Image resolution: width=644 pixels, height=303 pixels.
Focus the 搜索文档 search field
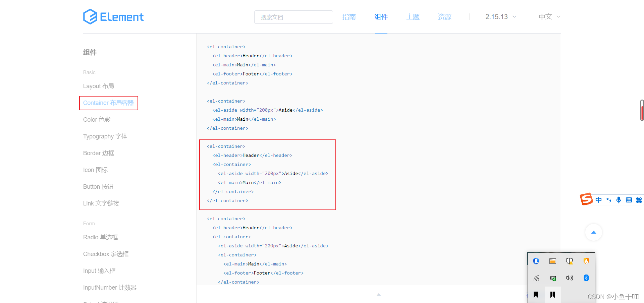(293, 17)
